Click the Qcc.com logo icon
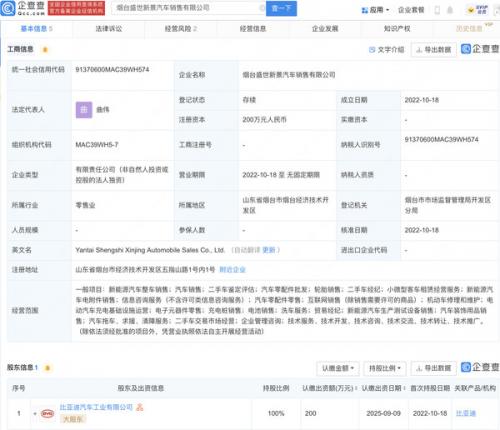The height and width of the screenshot is (430, 500). tap(8, 8)
